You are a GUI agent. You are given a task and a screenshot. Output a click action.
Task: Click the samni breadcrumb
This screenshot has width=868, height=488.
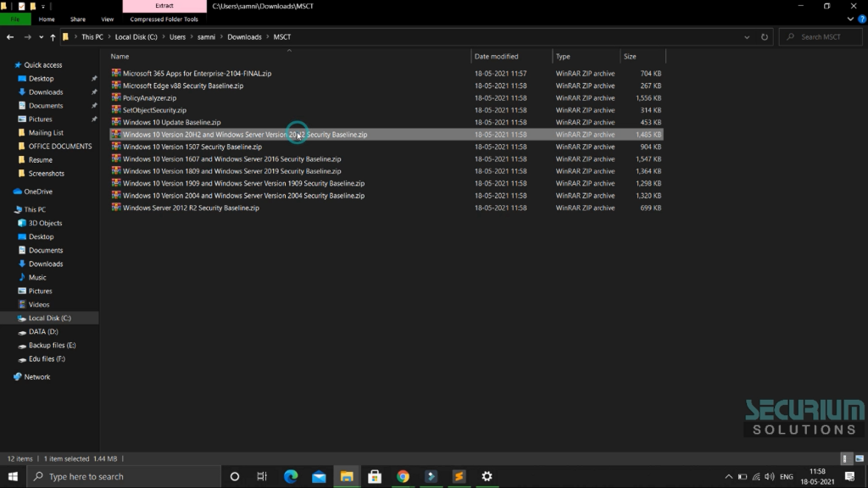pyautogui.click(x=207, y=37)
